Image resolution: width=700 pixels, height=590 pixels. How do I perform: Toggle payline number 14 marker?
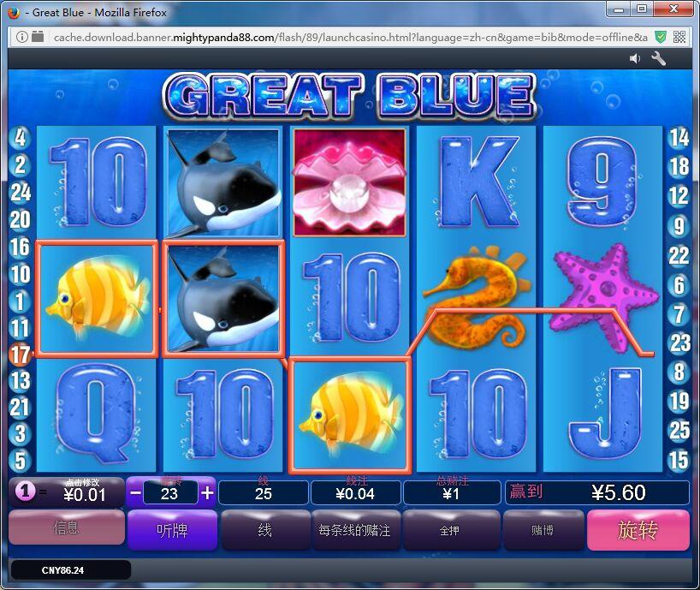tap(679, 138)
